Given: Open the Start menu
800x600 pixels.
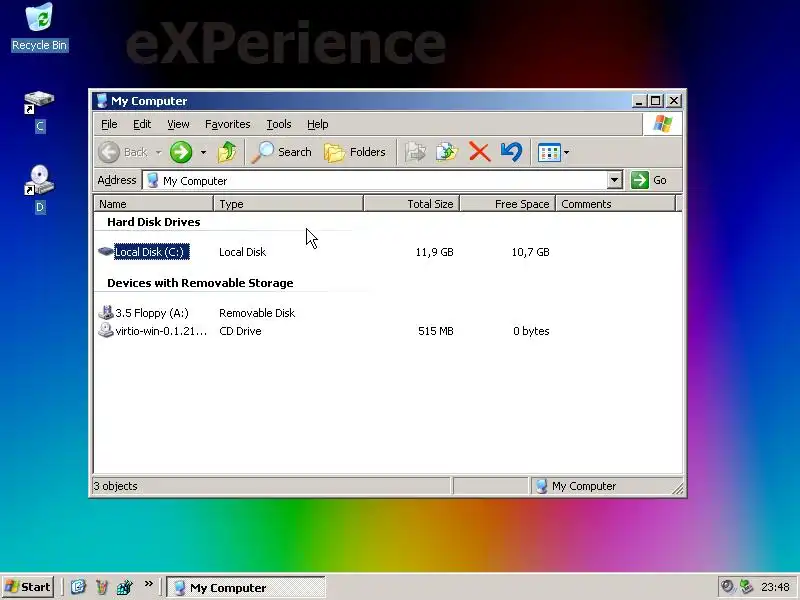Looking at the screenshot, I should (x=28, y=587).
